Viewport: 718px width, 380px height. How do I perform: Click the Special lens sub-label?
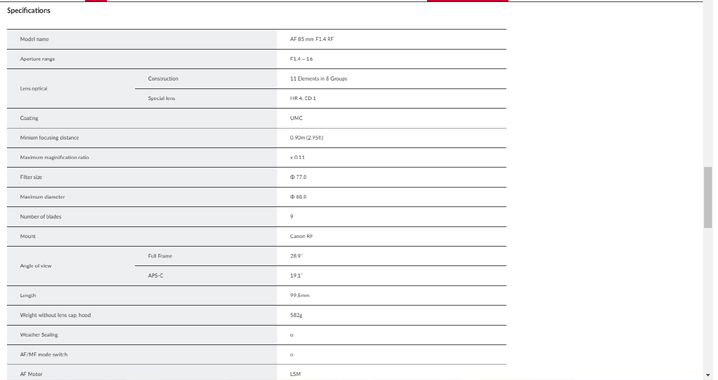(x=162, y=98)
